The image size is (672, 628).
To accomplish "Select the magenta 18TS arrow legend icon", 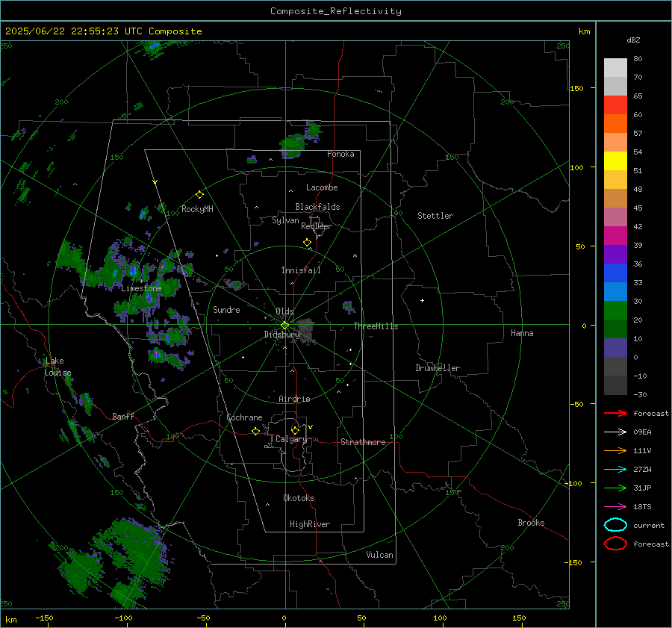I will [615, 507].
